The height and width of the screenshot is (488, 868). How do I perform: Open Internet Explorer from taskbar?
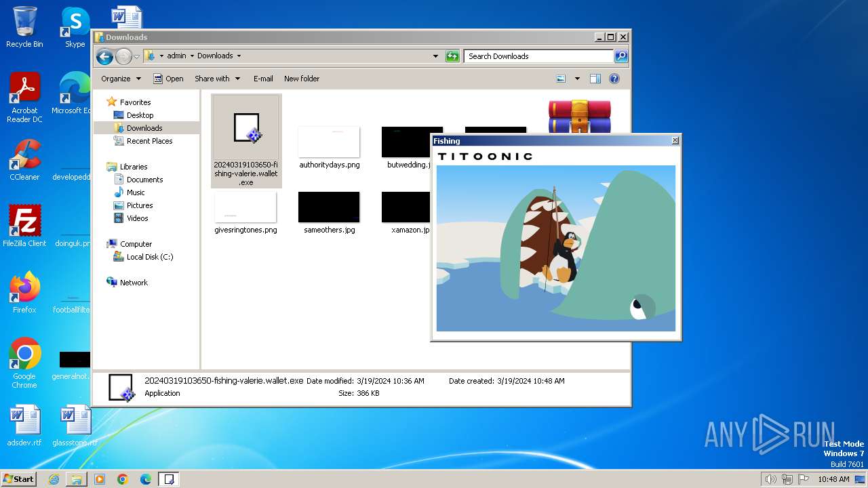click(x=54, y=479)
